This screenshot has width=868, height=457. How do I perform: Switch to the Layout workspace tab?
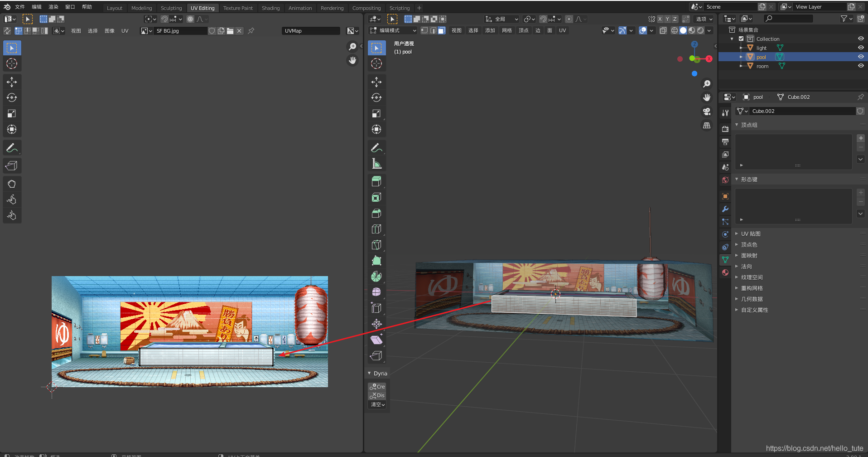[x=115, y=8]
